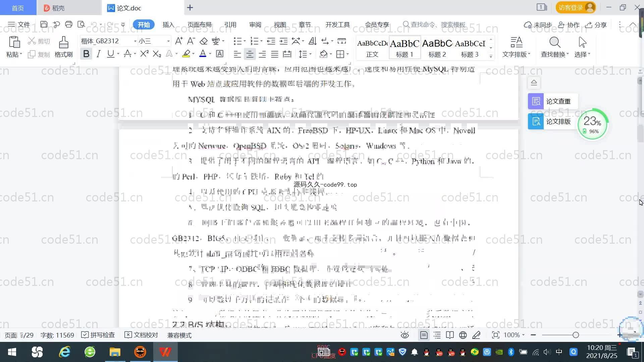Toggle italic formatting
This screenshot has height=362, width=644.
(x=98, y=54)
